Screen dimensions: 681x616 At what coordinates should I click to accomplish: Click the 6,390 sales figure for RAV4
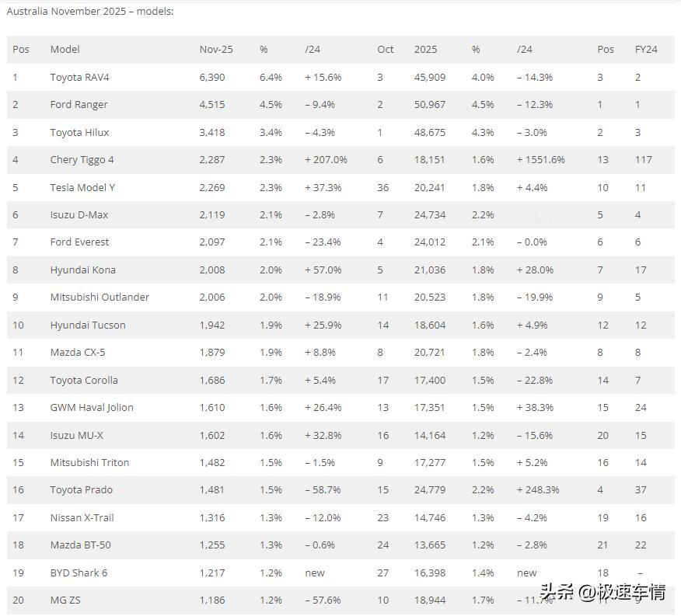(x=212, y=77)
